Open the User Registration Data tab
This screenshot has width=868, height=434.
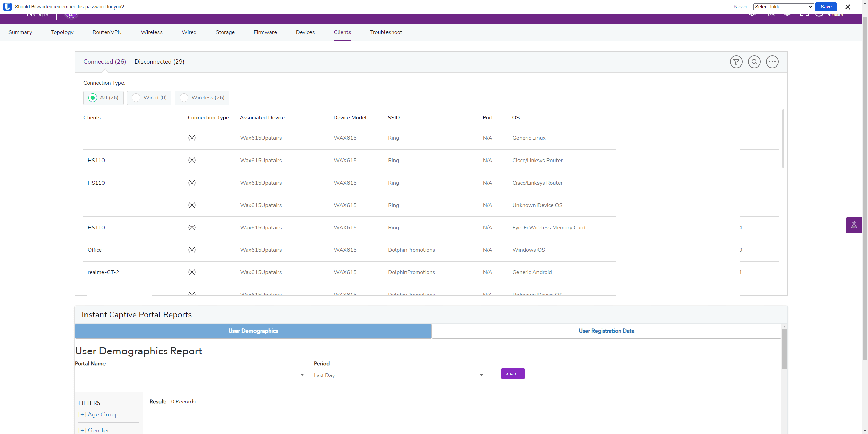606,331
